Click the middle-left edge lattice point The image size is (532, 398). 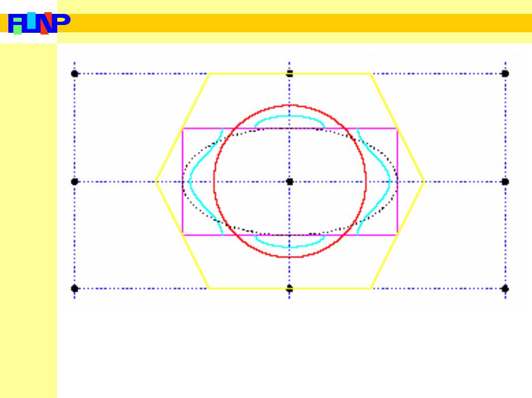coord(74,182)
